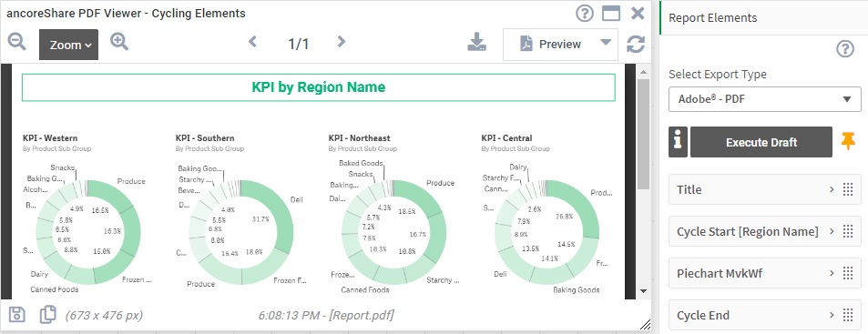Viewport: 868px width, 334px height.
Task: Expand the Title report element
Action: coord(764,189)
